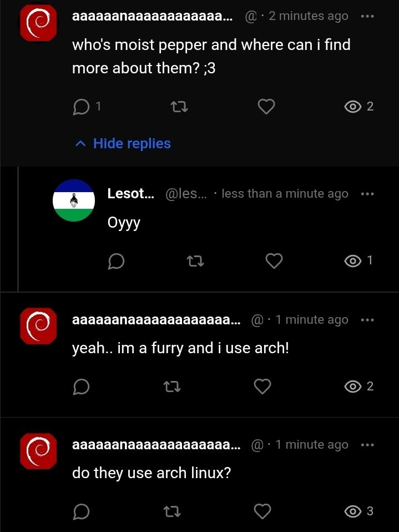Reply to the moist pepper post
Viewport: 399px width, 532px height.
click(x=82, y=106)
